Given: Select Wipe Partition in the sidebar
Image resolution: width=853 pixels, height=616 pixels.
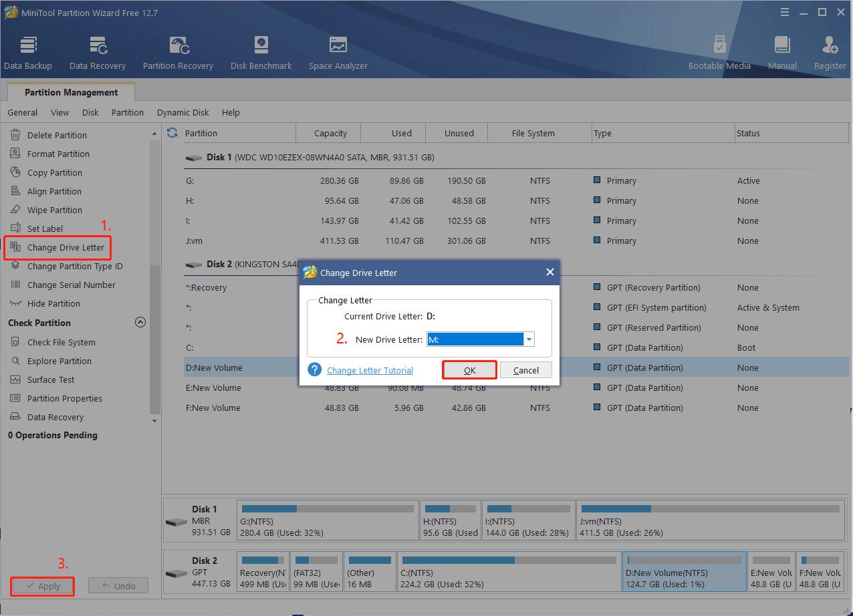Looking at the screenshot, I should pyautogui.click(x=55, y=210).
